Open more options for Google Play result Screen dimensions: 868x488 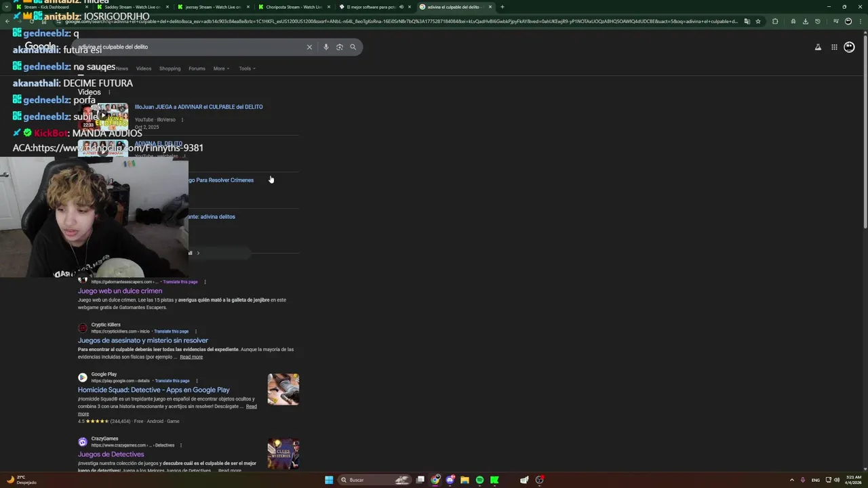tap(197, 381)
